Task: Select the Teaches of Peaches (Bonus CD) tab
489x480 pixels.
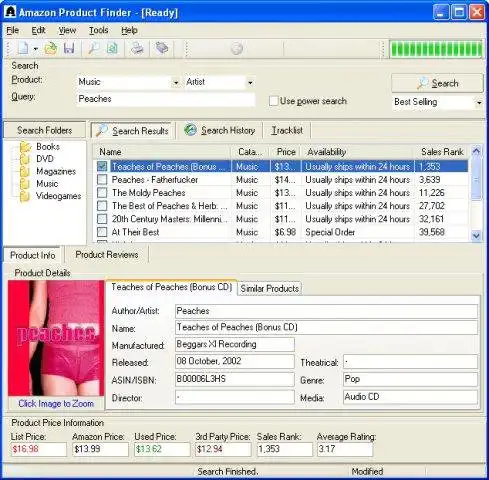Action: [x=171, y=287]
